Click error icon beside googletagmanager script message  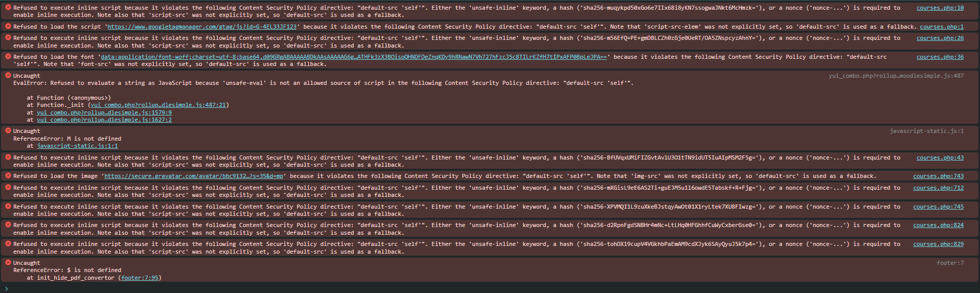8,27
